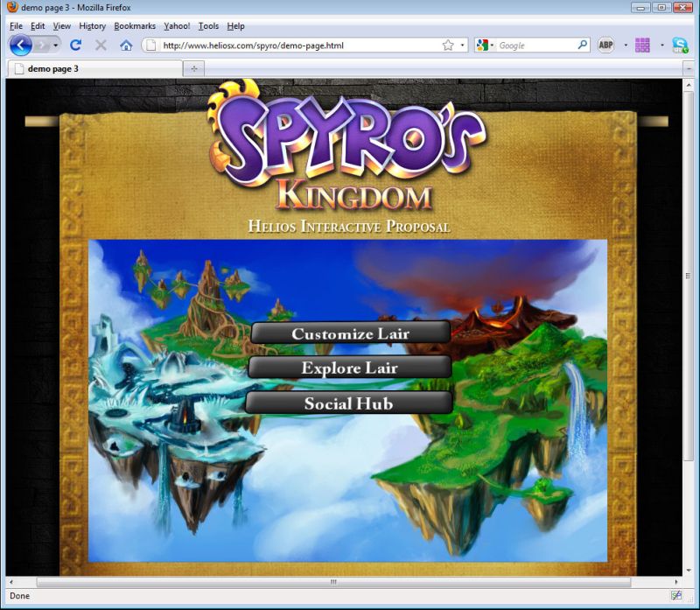The height and width of the screenshot is (610, 700).
Task: Open the Adblock Plus dropdown arrow
Action: pos(626,46)
